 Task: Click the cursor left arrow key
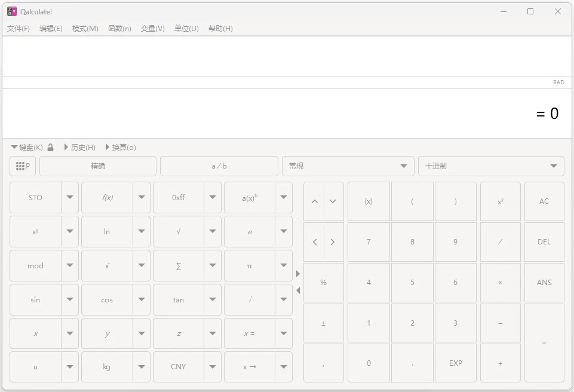coord(315,242)
